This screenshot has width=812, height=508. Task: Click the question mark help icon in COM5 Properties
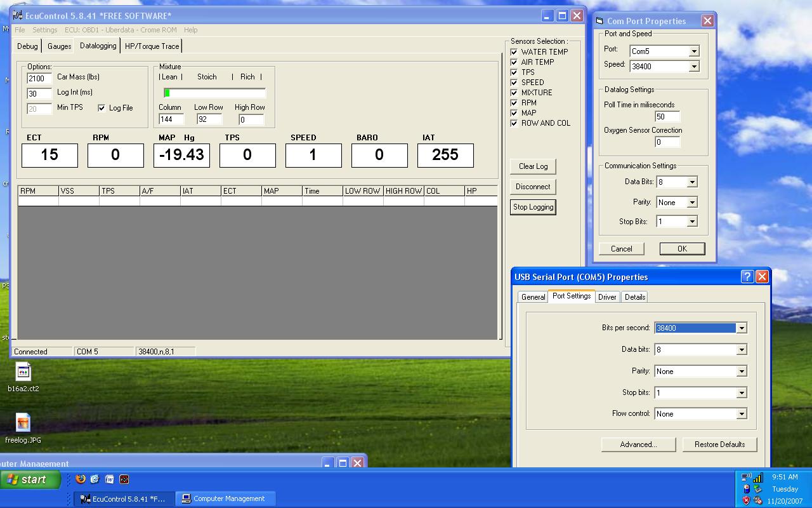[x=747, y=276]
